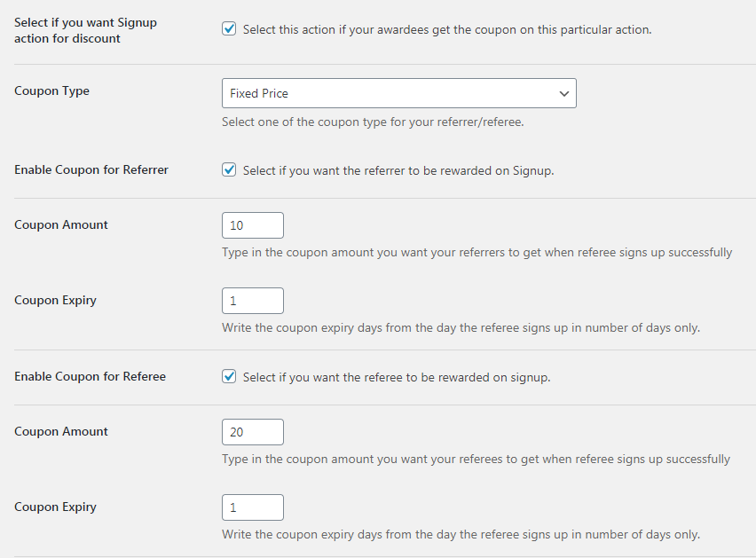Click the Enable Coupon for Referee label
The width and height of the screenshot is (756, 558).
pos(90,376)
